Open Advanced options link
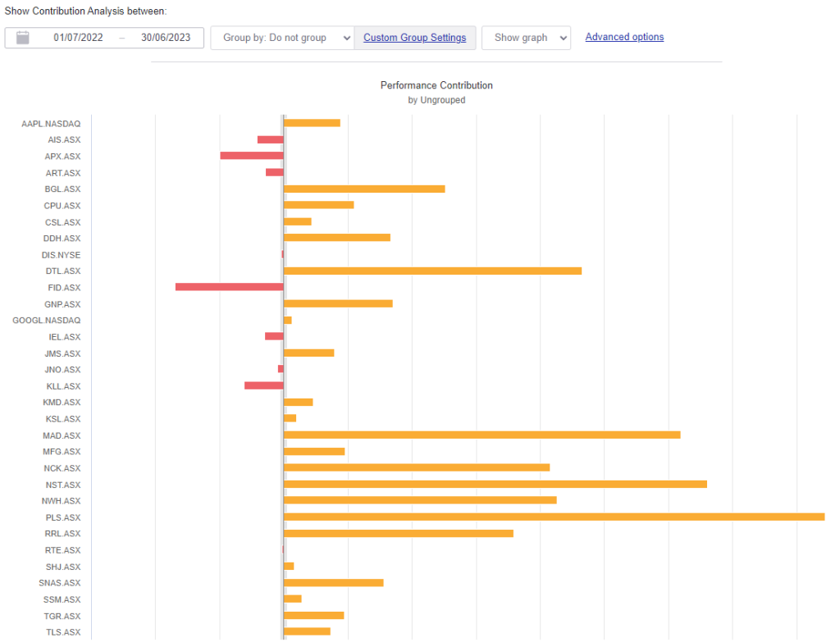 click(624, 37)
